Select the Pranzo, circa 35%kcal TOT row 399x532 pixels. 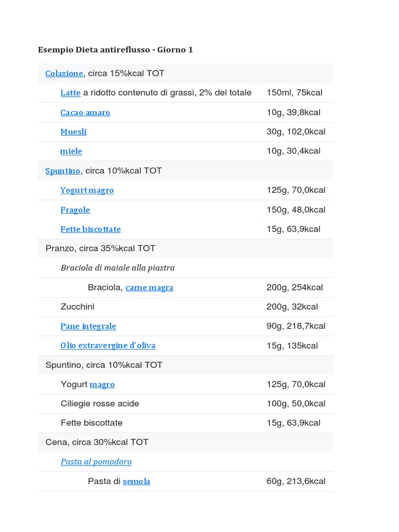click(x=100, y=248)
